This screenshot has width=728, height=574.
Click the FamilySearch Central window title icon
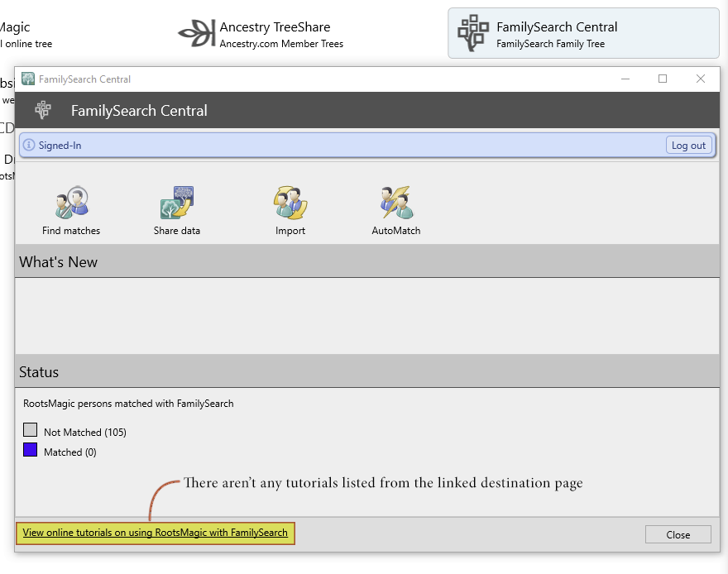[28, 79]
